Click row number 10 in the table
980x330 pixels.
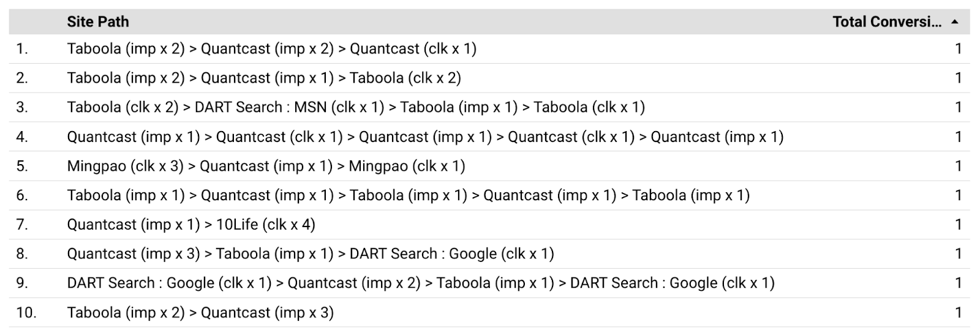point(26,313)
